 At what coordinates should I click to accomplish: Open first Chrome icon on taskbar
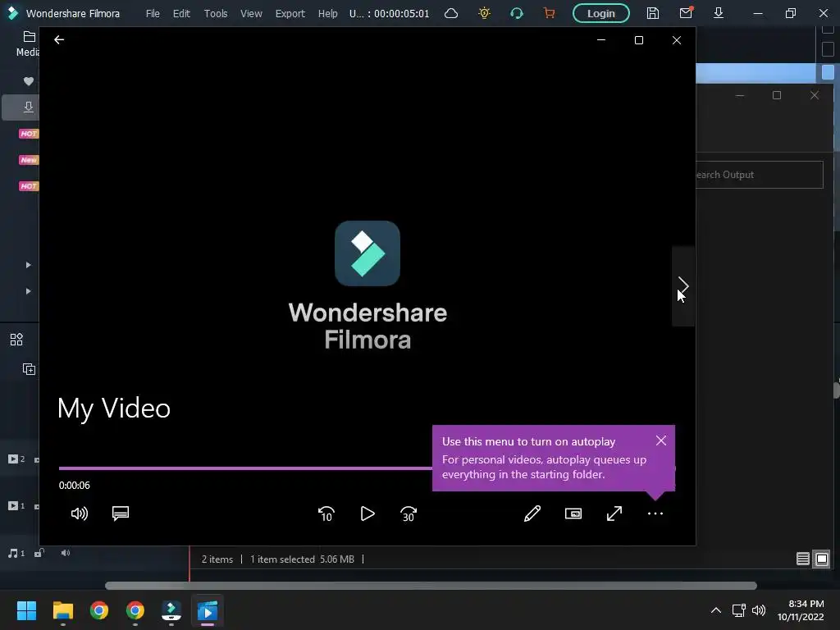click(98, 610)
